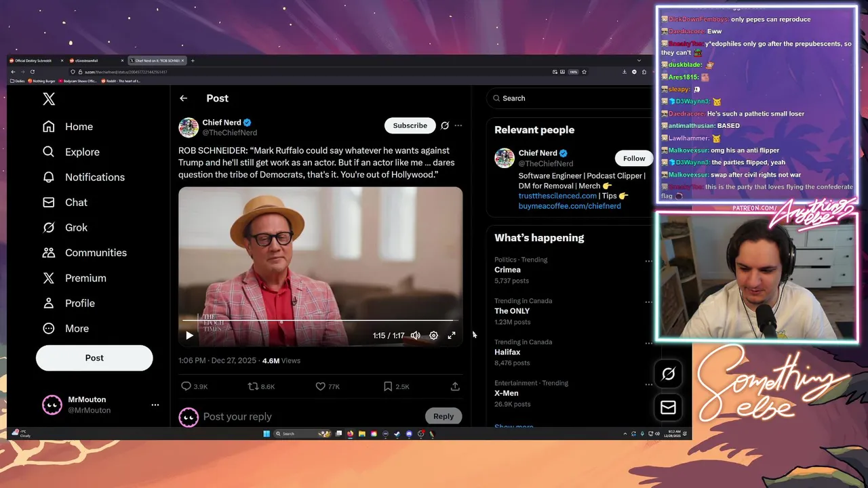The width and height of the screenshot is (868, 488).
Task: Open the buymeacoffee.com/chiefnerd link
Action: coord(570,206)
